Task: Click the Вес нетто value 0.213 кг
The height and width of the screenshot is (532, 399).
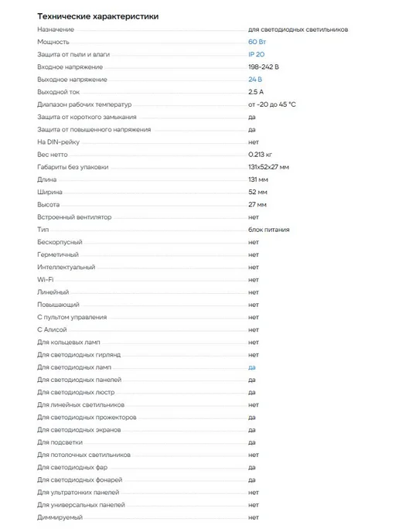Action: 260,155
